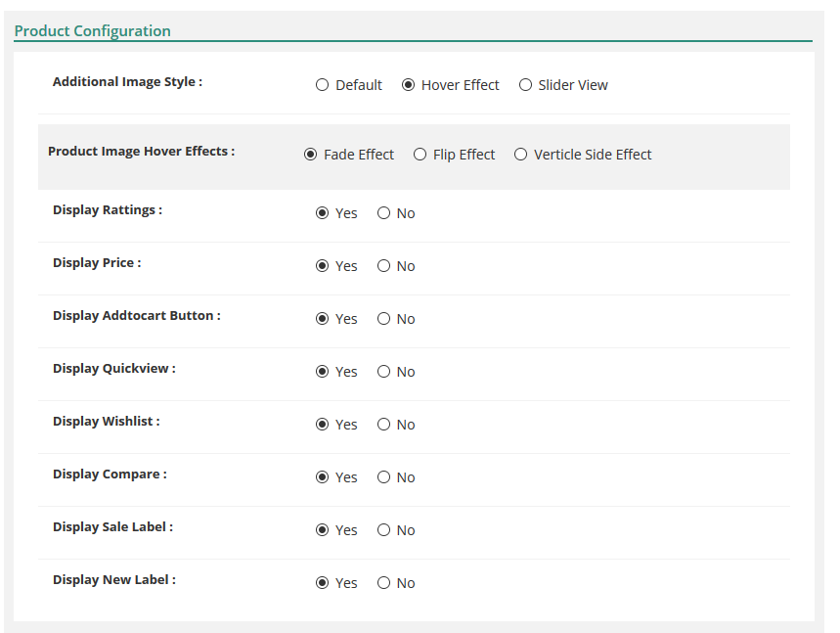
Task: Choose Flip Effect hover option
Action: (420, 155)
